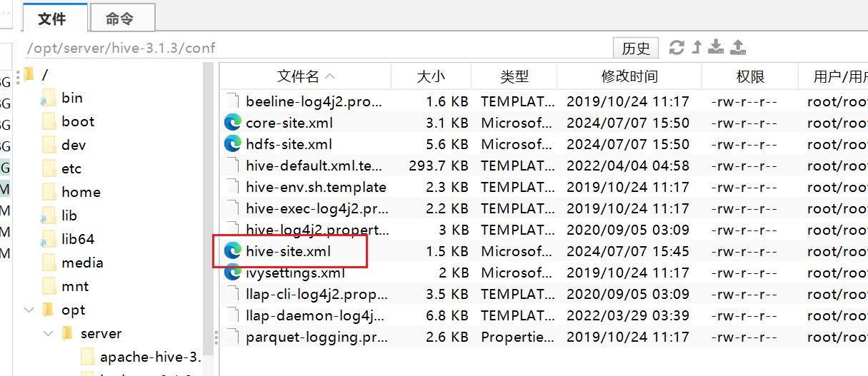
Task: Click the /opt/server/hive-3.1.3/conf path field
Action: point(318,48)
